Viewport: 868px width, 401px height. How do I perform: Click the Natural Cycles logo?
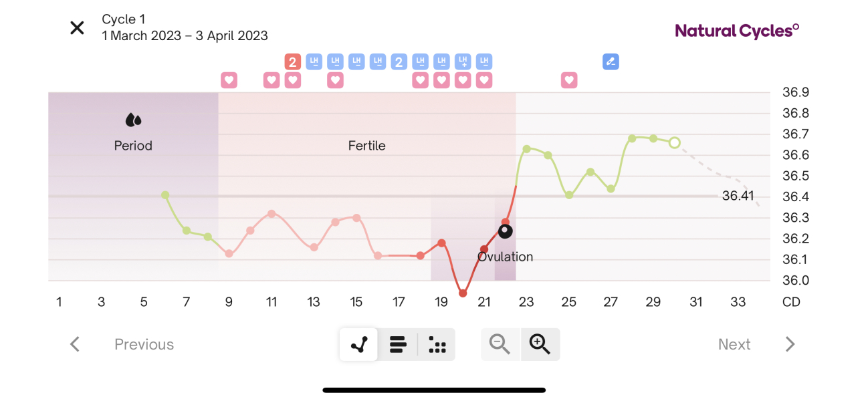pyautogui.click(x=737, y=30)
